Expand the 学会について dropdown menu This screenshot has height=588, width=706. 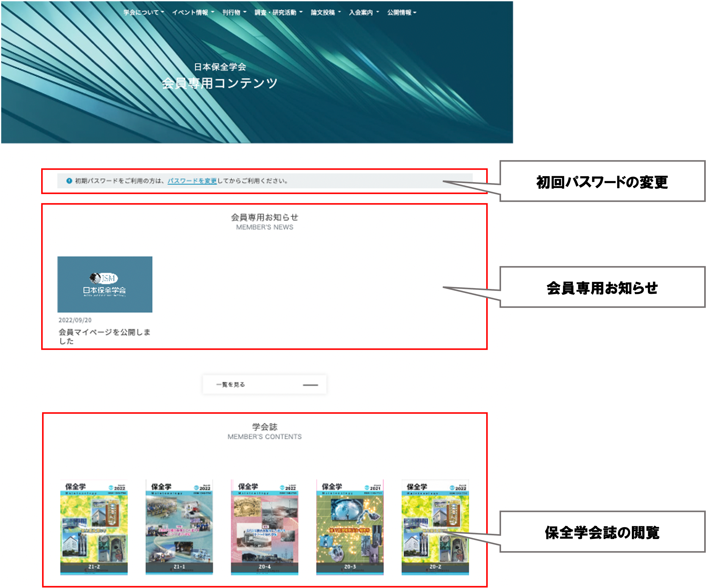[144, 13]
